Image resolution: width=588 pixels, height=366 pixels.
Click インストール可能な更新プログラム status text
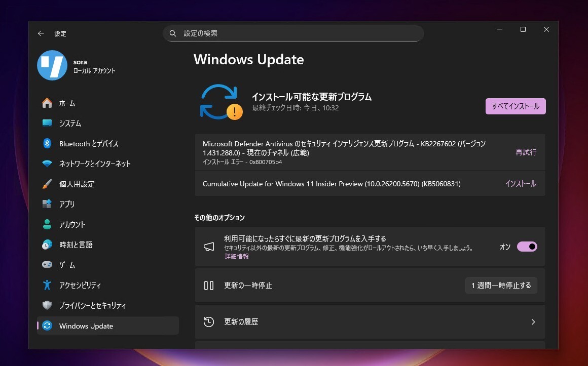point(312,97)
